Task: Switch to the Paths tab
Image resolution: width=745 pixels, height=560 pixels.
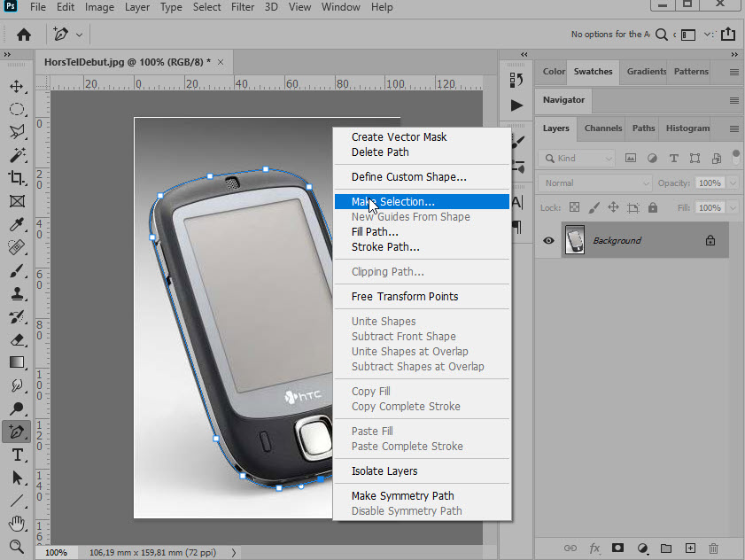Action: click(x=643, y=128)
